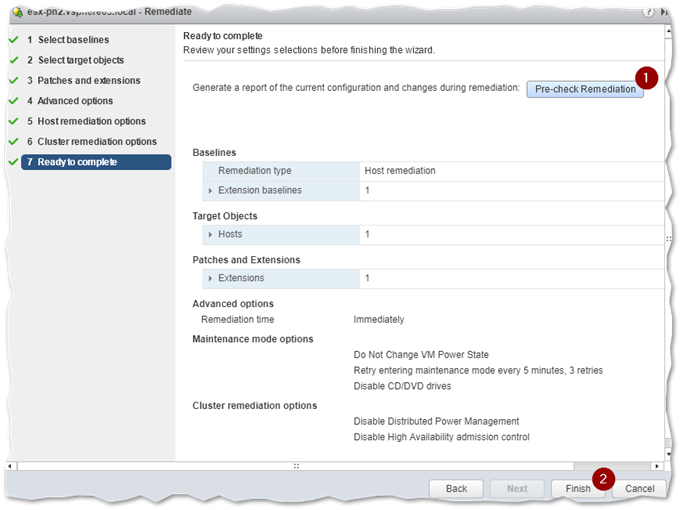Click the Baselines section heading
Viewport: 680px width, 510px height.
tap(214, 153)
